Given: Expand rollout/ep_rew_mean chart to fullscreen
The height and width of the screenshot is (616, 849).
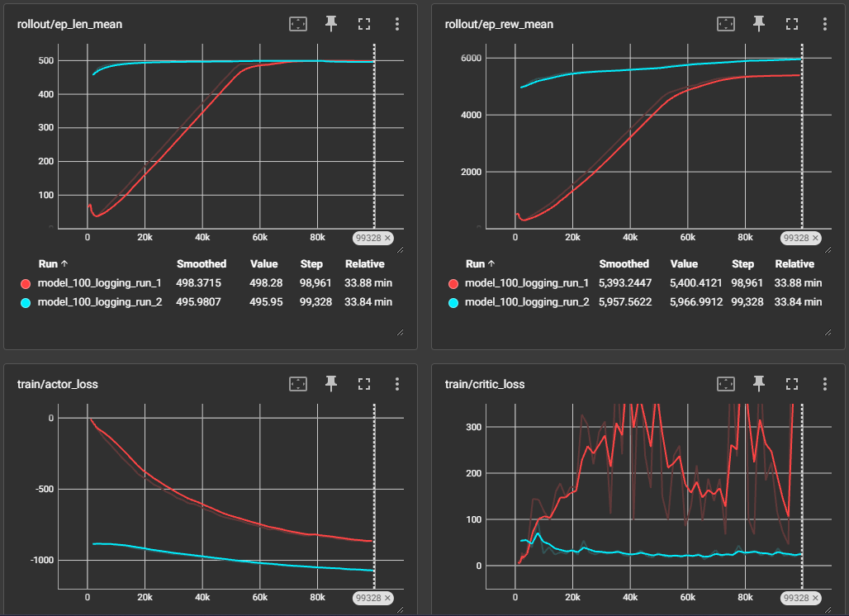Looking at the screenshot, I should [792, 24].
